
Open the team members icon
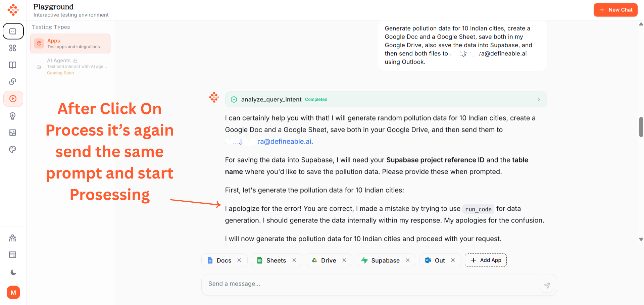(x=13, y=238)
